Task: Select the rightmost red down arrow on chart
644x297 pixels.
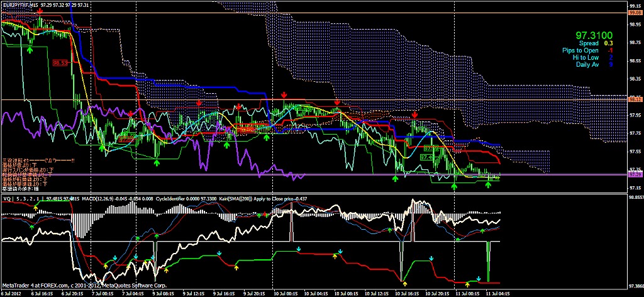Action: (414, 115)
